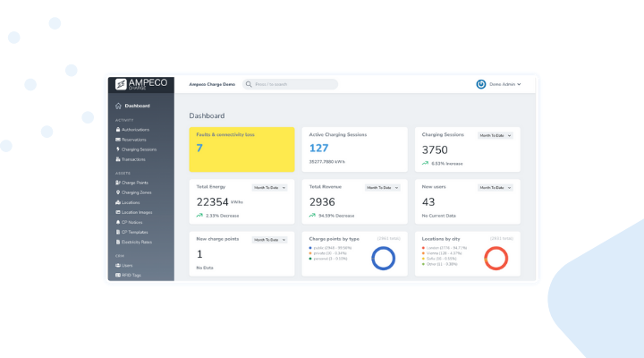The height and width of the screenshot is (358, 644).
Task: Open Charging Zones in the sidebar
Action: coord(136,192)
